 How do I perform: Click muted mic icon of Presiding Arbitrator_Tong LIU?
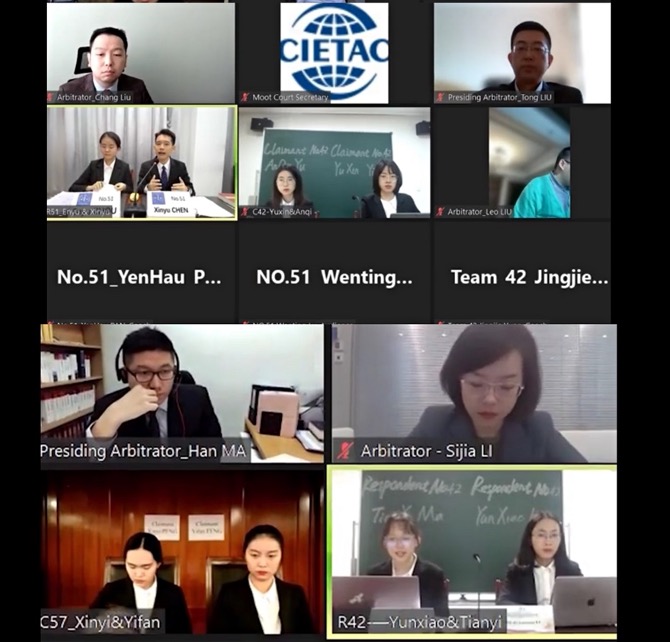440,97
